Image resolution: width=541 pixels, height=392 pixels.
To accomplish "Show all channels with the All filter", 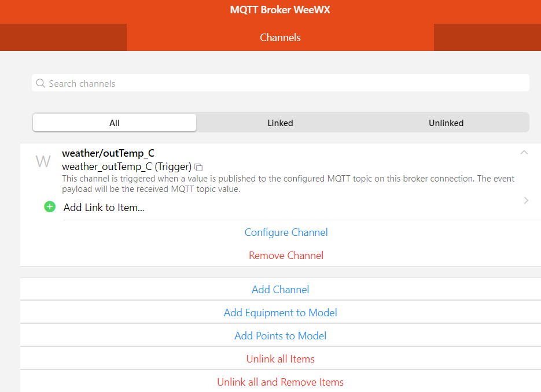I will 115,123.
